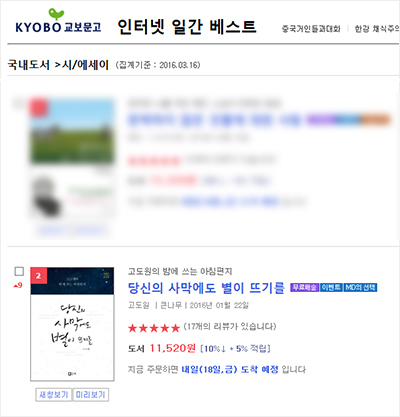The image size is (400, 417).
Task: Click the KYOBO 교보문고 logo
Action: (x=58, y=21)
